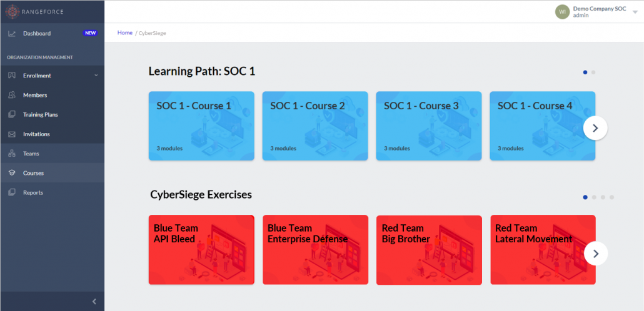Expand the Enrollment submenu chevron
Image resolution: width=644 pixels, height=311 pixels.
coord(96,76)
